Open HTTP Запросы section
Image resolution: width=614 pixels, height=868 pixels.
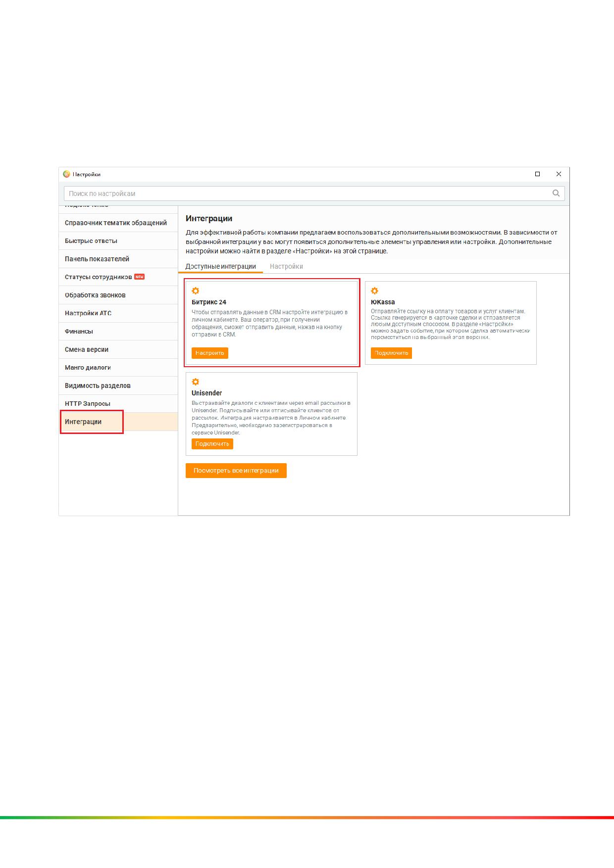point(118,404)
